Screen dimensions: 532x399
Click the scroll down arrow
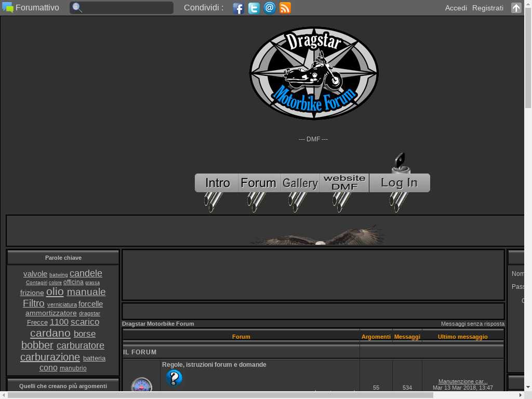click(528, 388)
